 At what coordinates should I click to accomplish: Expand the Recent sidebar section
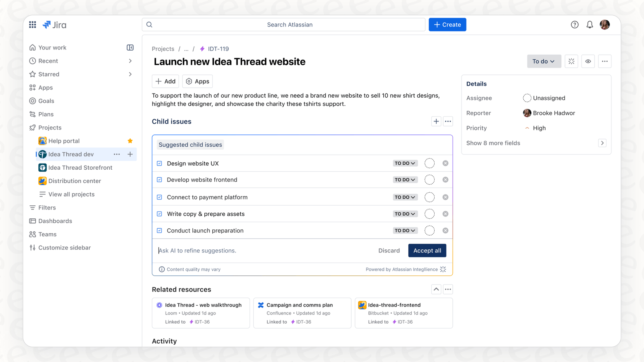pyautogui.click(x=130, y=61)
